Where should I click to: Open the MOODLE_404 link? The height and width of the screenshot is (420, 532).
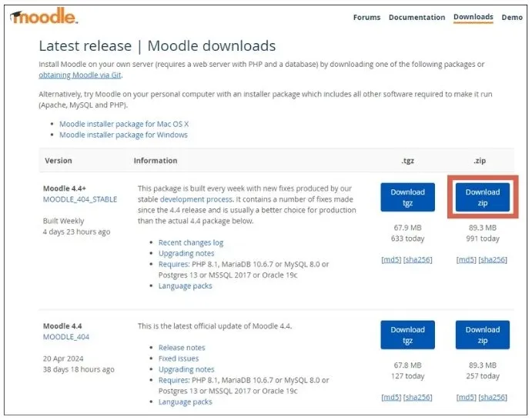(x=65, y=337)
